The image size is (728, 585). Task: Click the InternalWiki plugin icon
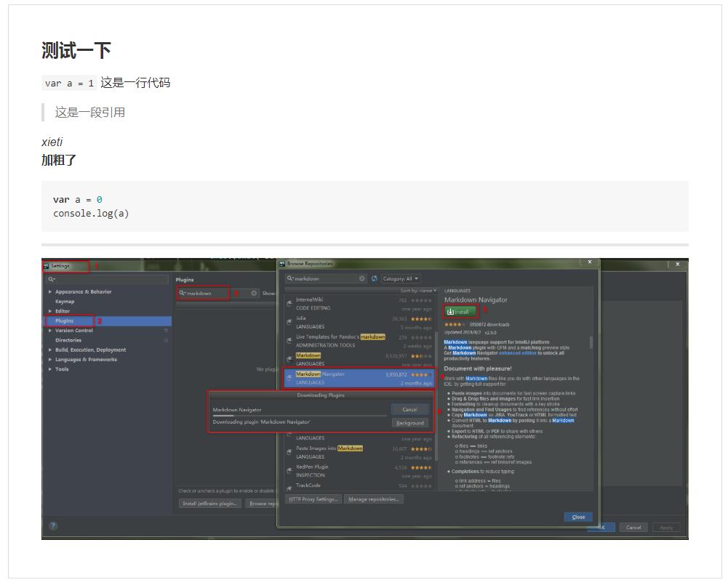pyautogui.click(x=289, y=303)
